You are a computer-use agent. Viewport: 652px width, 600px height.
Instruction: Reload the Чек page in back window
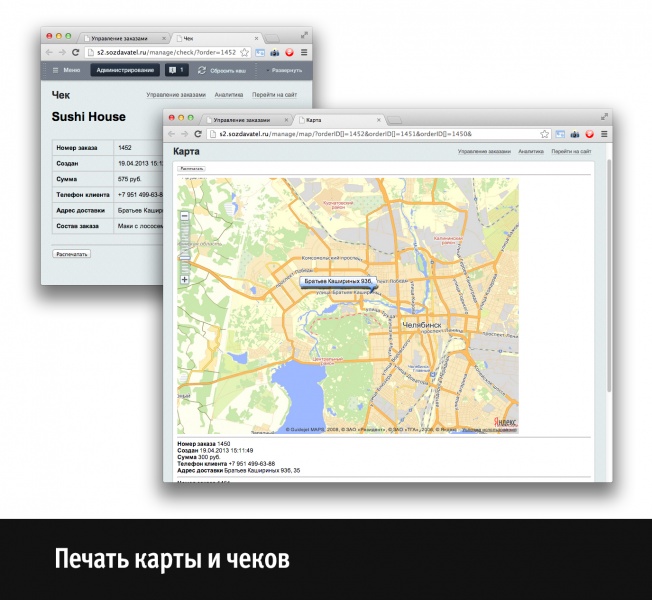(x=75, y=52)
